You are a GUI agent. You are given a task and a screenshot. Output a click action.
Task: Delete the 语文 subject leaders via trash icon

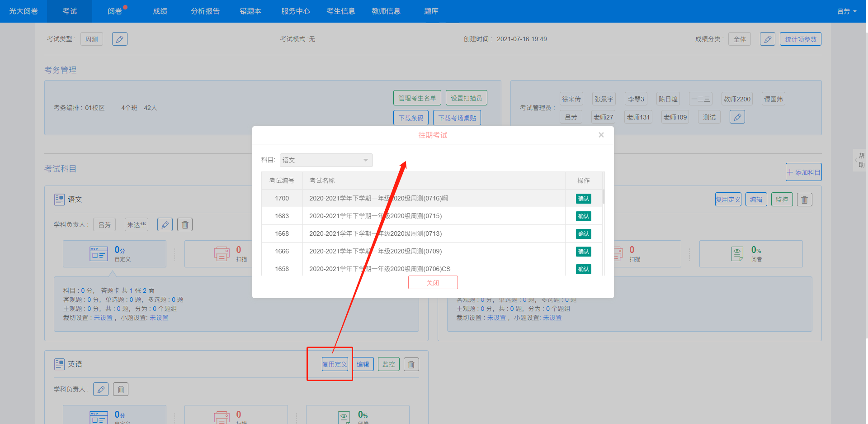click(185, 225)
